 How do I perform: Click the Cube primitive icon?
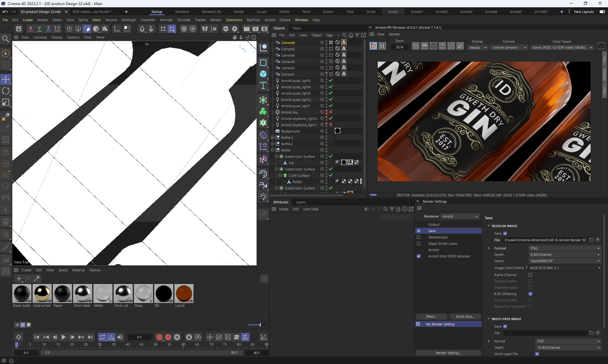(263, 74)
